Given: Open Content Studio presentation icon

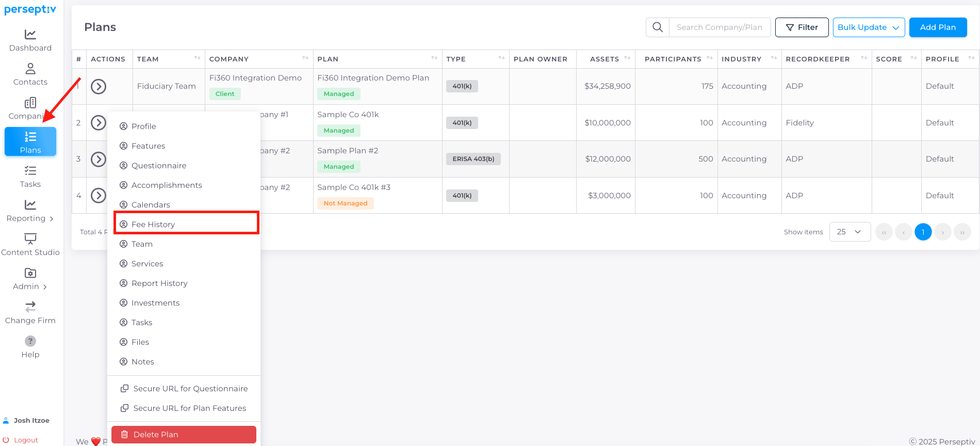Looking at the screenshot, I should click(x=30, y=239).
